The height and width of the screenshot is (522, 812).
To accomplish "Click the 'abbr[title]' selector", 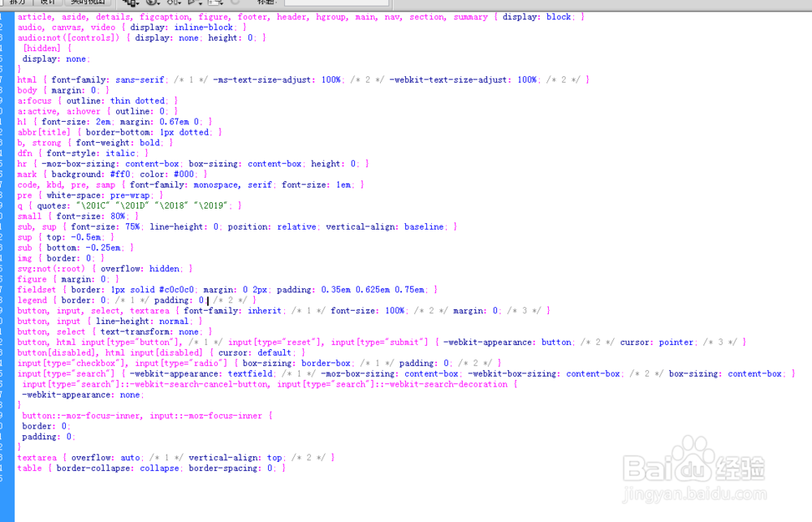I will point(44,132).
